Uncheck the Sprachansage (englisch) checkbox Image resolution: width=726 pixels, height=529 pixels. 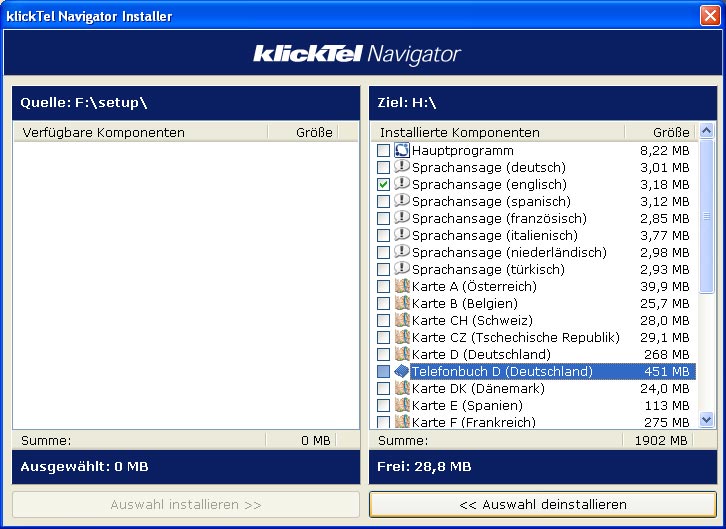pos(384,185)
